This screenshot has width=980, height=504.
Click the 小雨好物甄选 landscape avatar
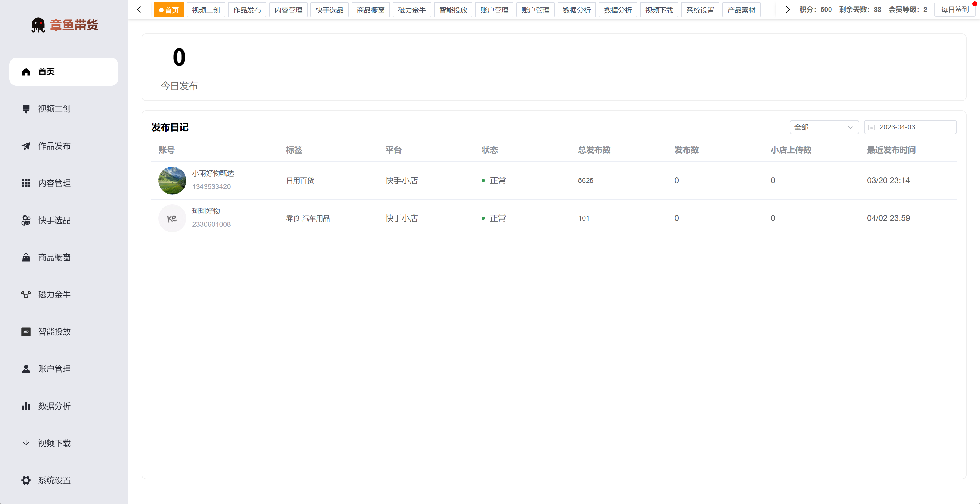point(172,180)
